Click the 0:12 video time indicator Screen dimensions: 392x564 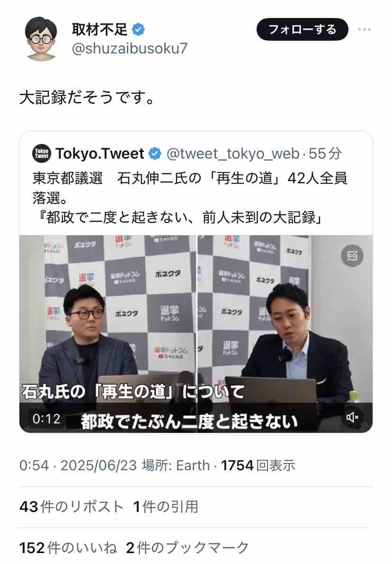(x=46, y=419)
